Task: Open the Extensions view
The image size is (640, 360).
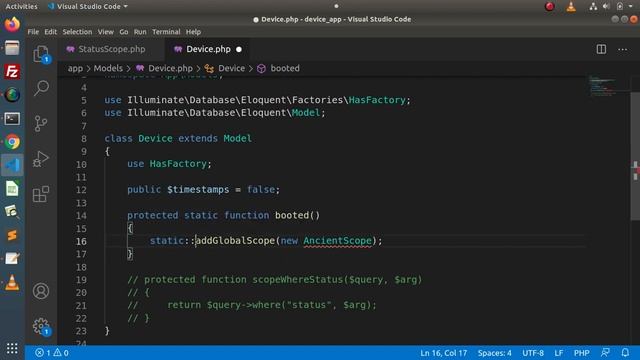Action: [41, 194]
